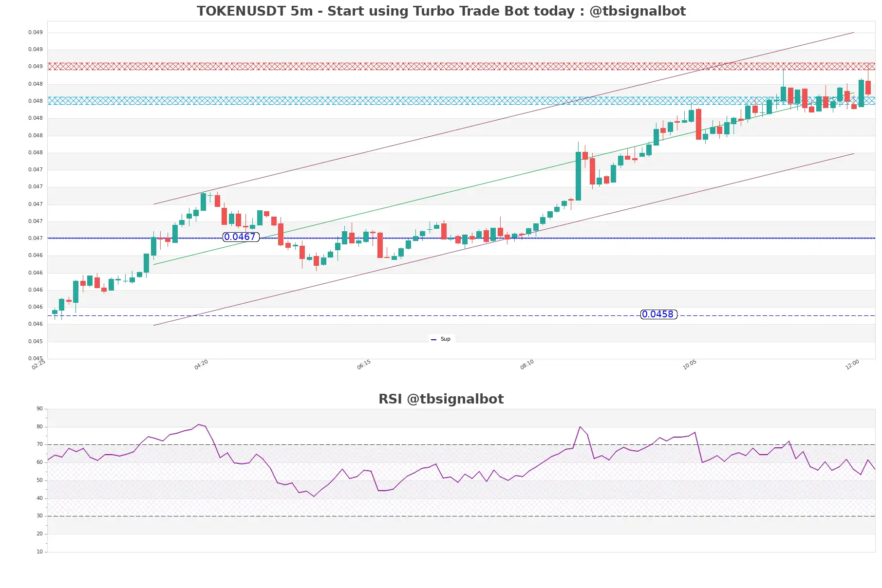The width and height of the screenshot is (882, 588).
Task: Click the RSI 70 axis label
Action: click(39, 444)
